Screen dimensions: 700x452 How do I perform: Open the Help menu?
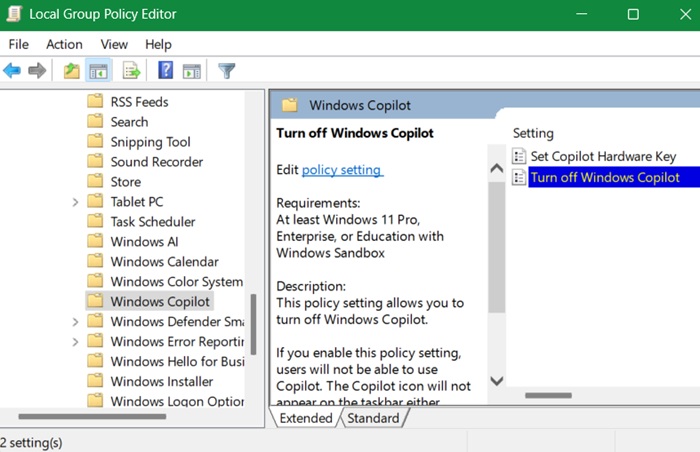(x=158, y=44)
